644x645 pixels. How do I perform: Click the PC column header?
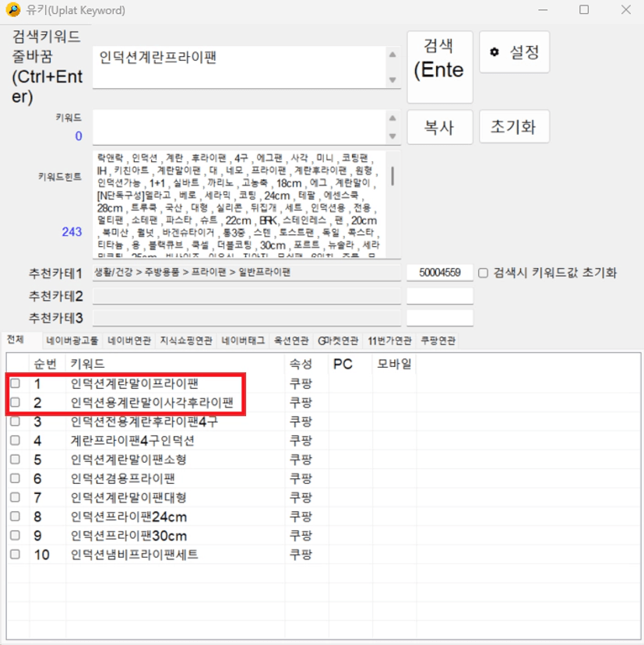[350, 364]
